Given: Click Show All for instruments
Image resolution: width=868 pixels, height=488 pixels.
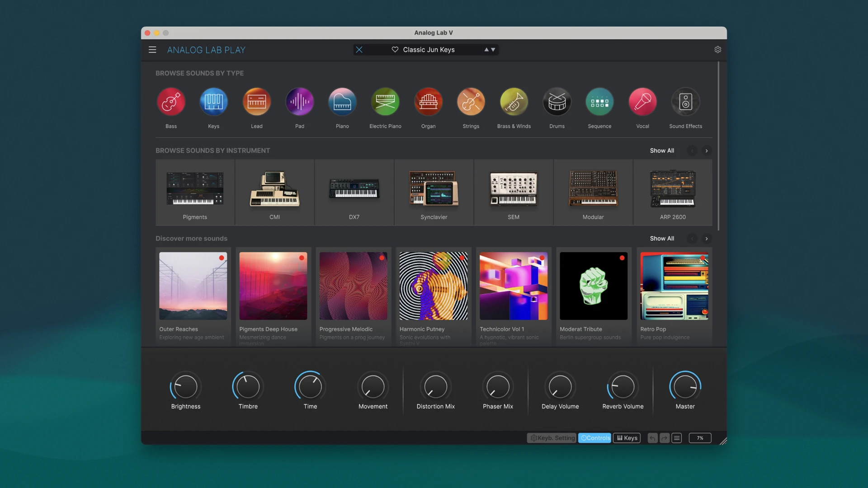Looking at the screenshot, I should [x=662, y=150].
